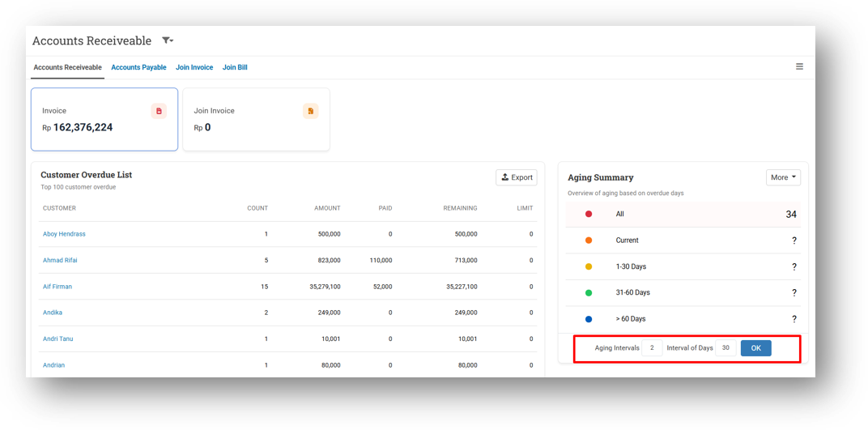Open the More dropdown in Aging Summary
Image resolution: width=868 pixels, height=430 pixels.
[783, 177]
